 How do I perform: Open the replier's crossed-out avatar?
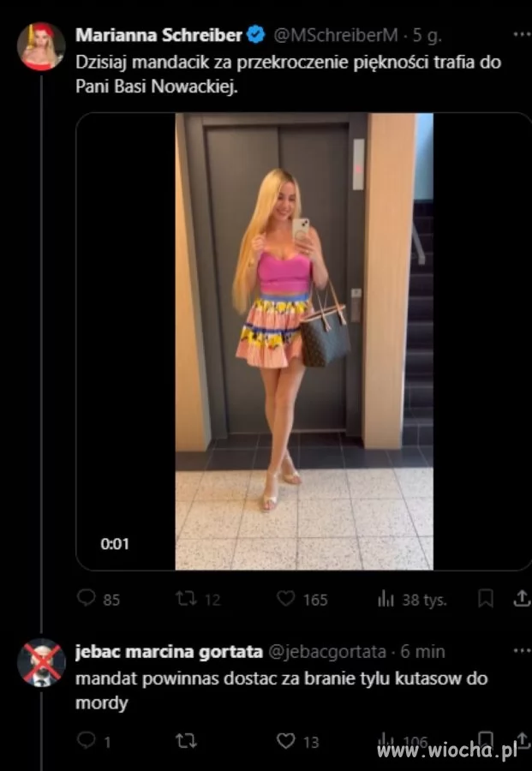41,663
